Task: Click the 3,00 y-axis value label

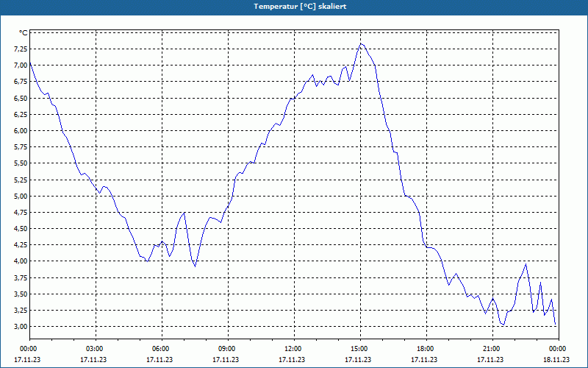Action: pyautogui.click(x=22, y=326)
